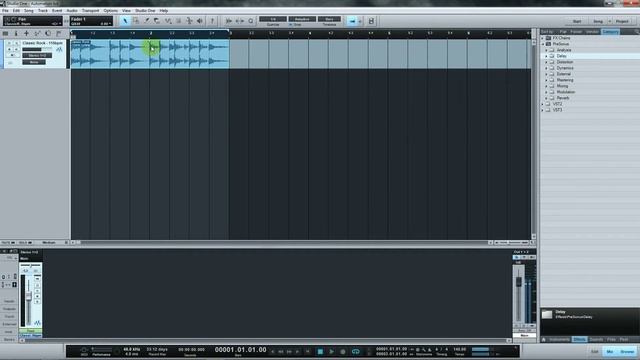Click the Rewind transport button

tap(281, 351)
